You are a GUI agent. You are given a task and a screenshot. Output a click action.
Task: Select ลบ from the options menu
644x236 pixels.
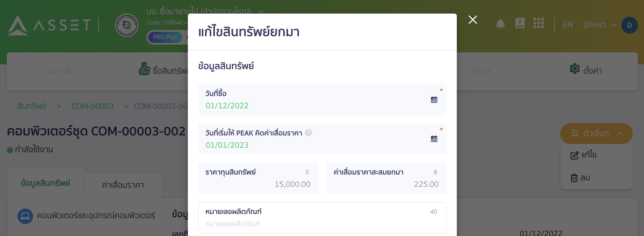click(580, 178)
